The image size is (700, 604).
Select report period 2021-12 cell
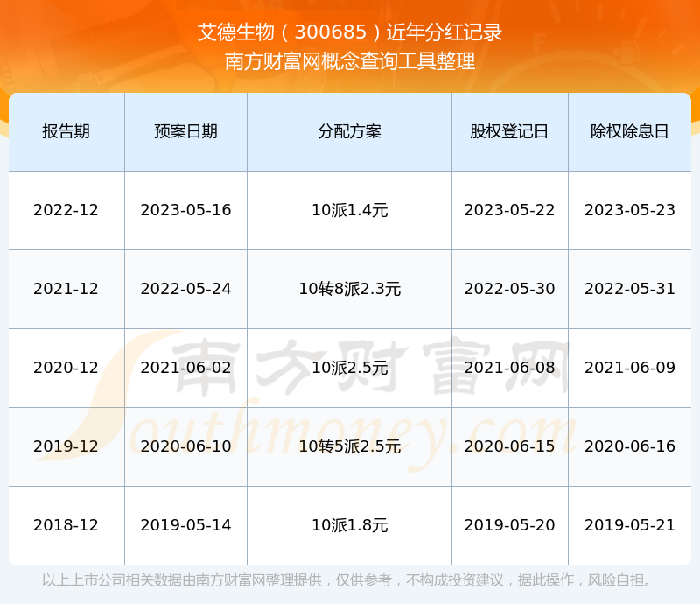pyautogui.click(x=66, y=289)
